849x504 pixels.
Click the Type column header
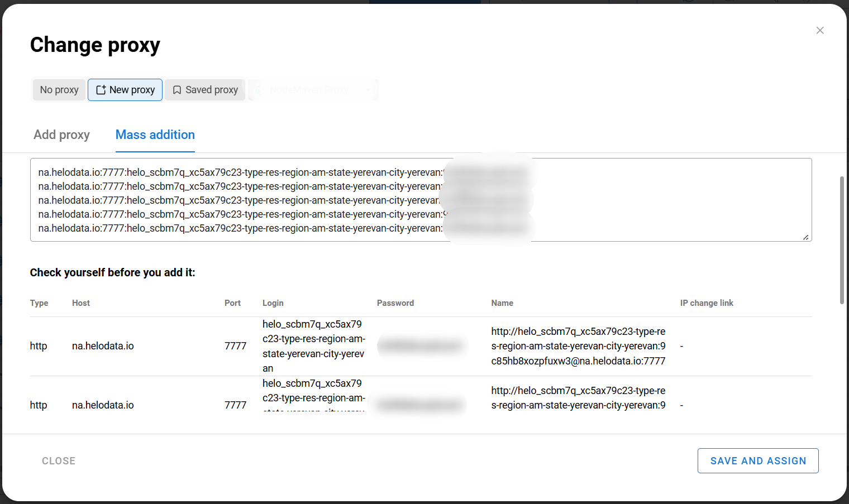point(39,303)
